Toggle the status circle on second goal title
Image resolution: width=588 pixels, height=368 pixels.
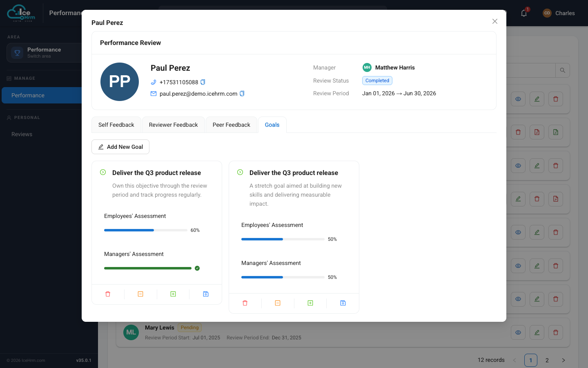pos(240,172)
